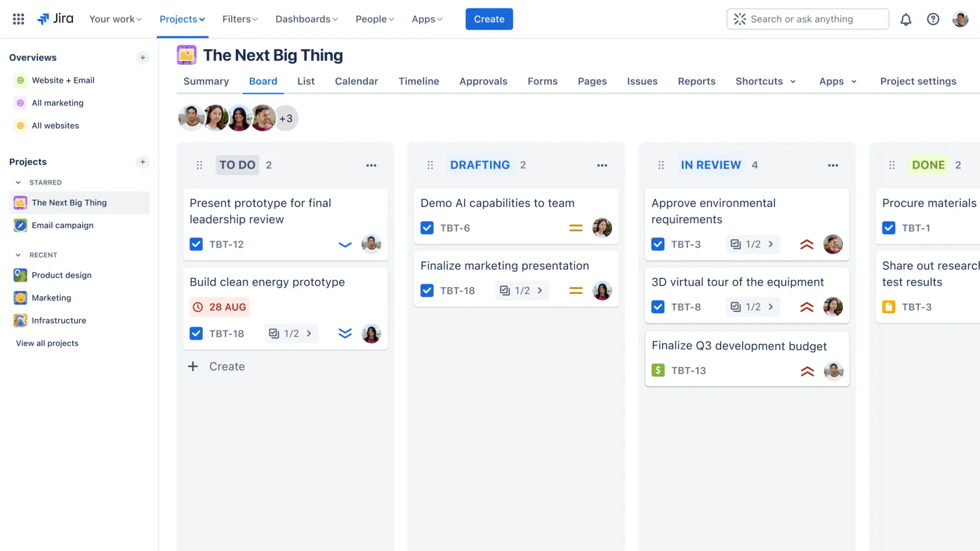Image resolution: width=980 pixels, height=551 pixels.
Task: Click the blue Create button
Action: (488, 19)
